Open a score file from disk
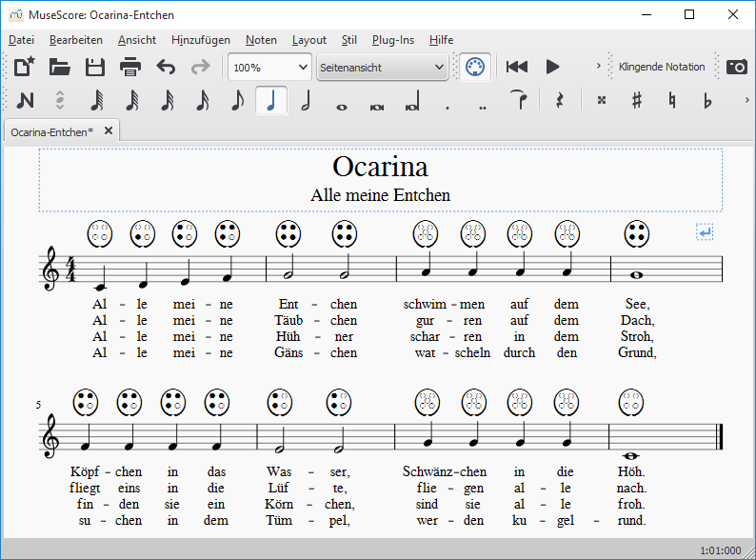This screenshot has height=560, width=756. click(x=59, y=67)
